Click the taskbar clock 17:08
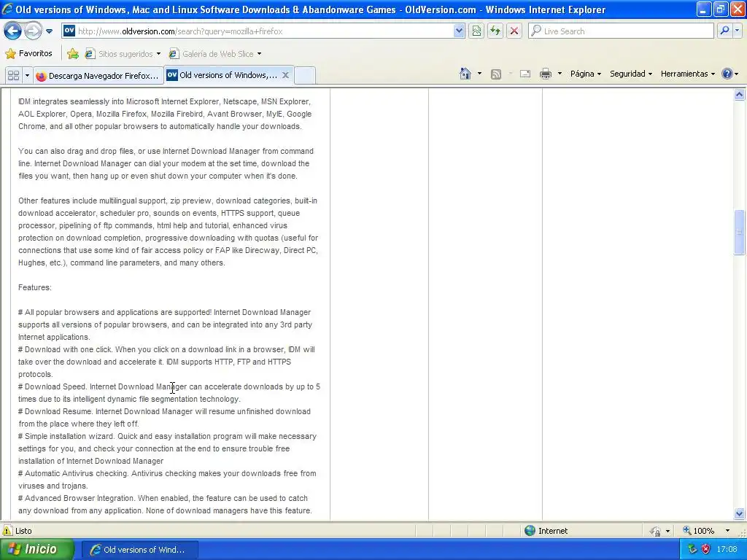 pos(727,549)
